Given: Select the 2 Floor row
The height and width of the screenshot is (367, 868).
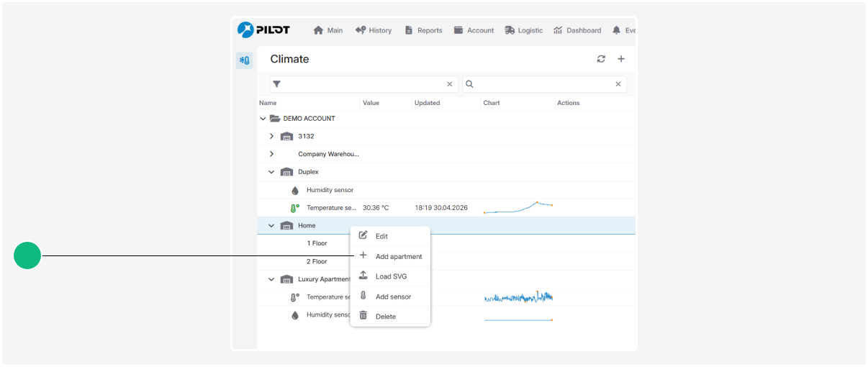Looking at the screenshot, I should 446,261.
